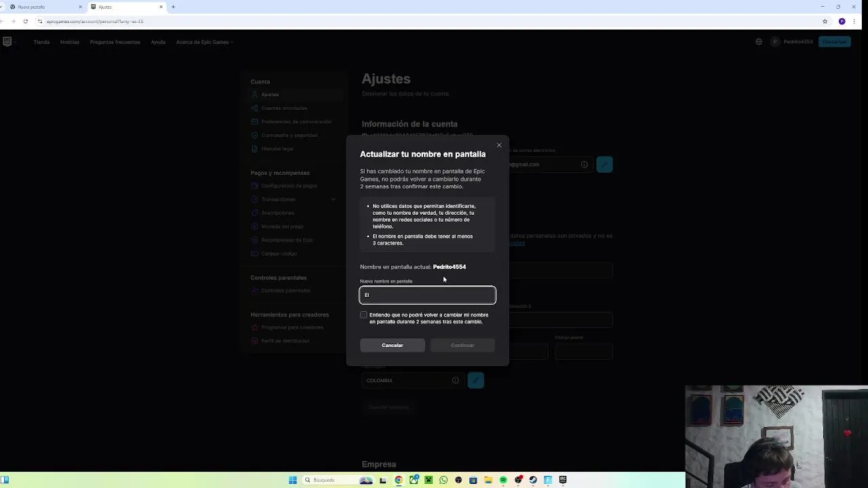Open Fortnite from the taskbar
Viewport: 868px width, 488px height.
pos(548,480)
